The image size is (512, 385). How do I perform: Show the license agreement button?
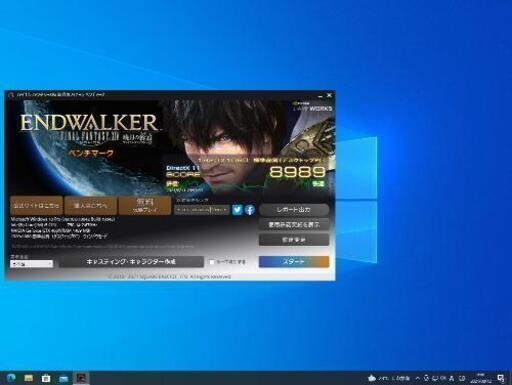[x=294, y=225]
